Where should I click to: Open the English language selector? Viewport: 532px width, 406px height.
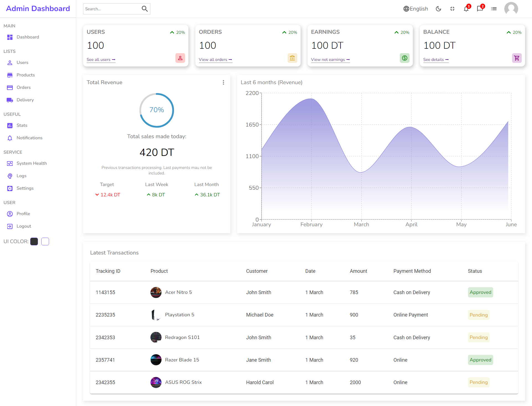coord(416,9)
